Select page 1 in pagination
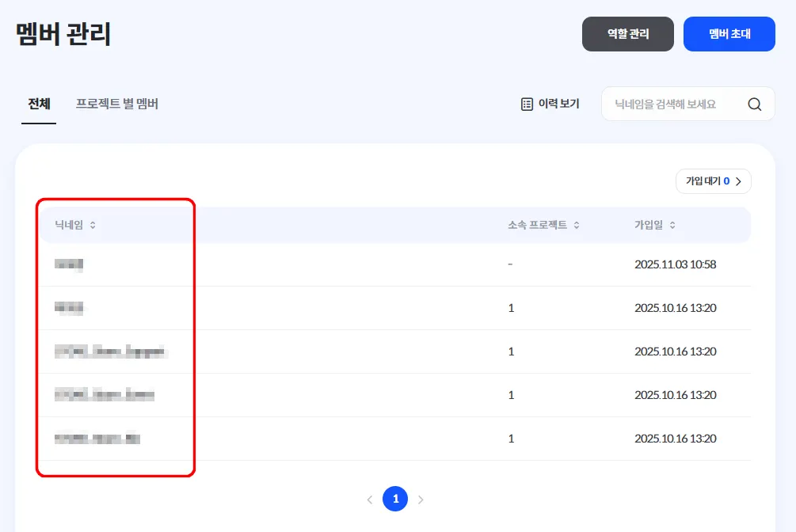Viewport: 796px width, 532px height. [x=395, y=499]
